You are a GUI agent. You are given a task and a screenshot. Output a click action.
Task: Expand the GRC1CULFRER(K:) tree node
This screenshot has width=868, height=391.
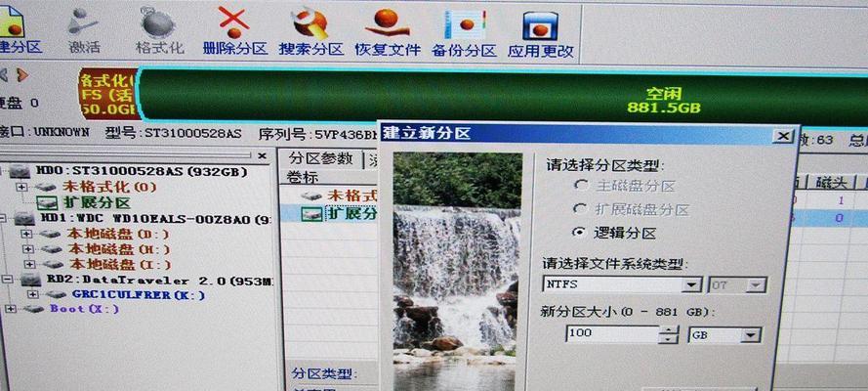(x=32, y=294)
